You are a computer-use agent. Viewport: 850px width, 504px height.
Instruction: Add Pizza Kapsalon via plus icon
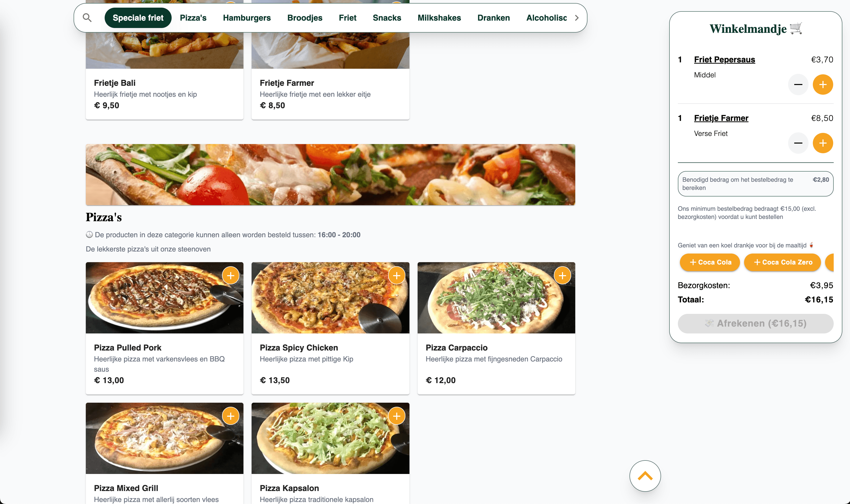pos(396,416)
